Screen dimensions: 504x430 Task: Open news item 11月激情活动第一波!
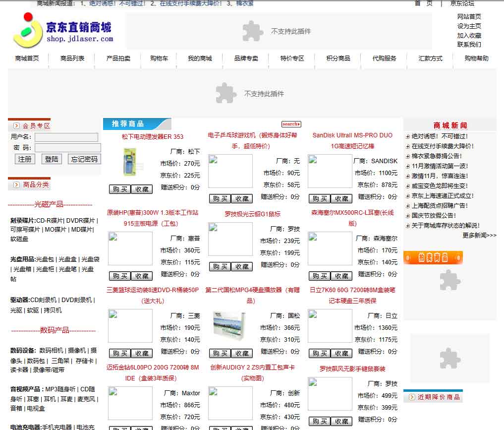(x=440, y=166)
